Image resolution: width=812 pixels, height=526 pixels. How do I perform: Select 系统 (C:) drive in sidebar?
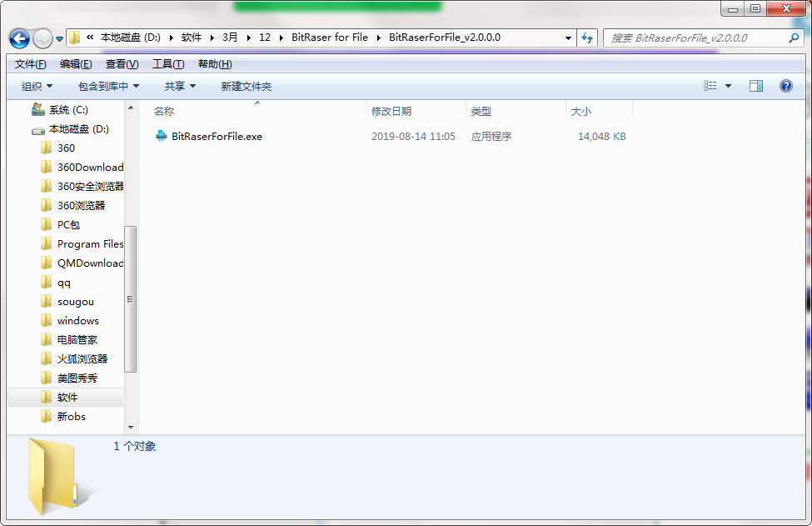(x=68, y=110)
